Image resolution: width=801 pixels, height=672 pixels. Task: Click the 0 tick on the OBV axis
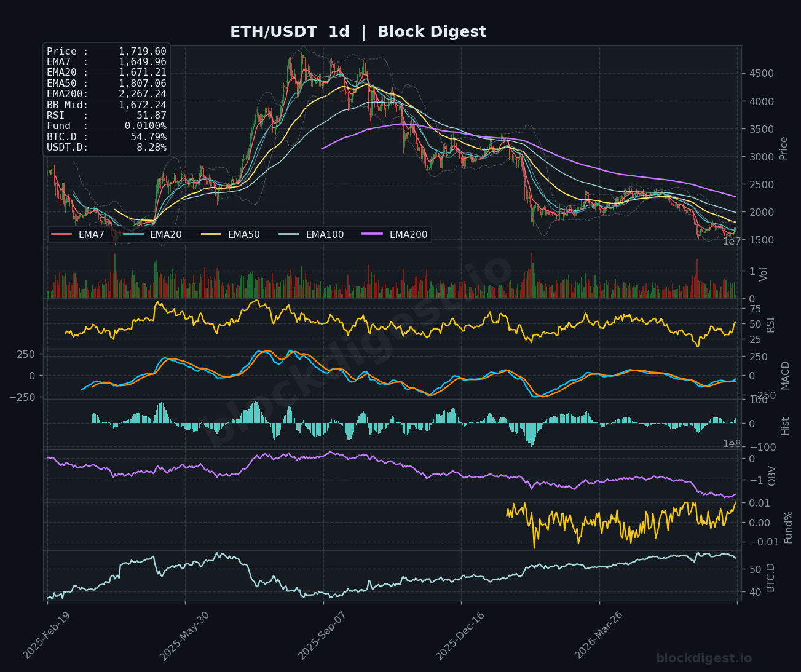click(753, 459)
